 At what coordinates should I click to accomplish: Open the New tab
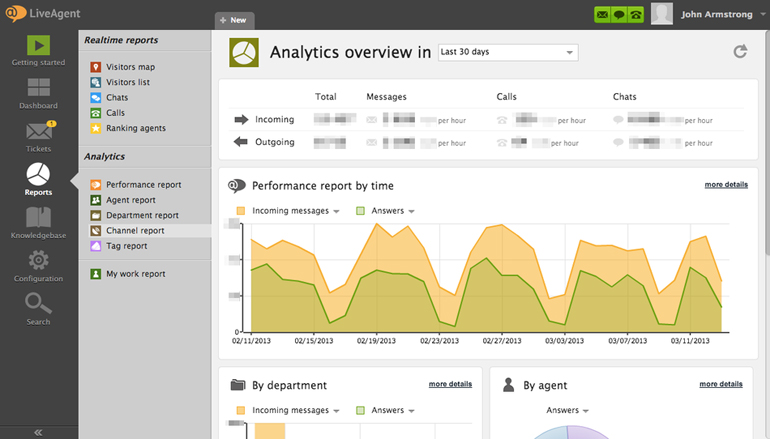pos(234,19)
